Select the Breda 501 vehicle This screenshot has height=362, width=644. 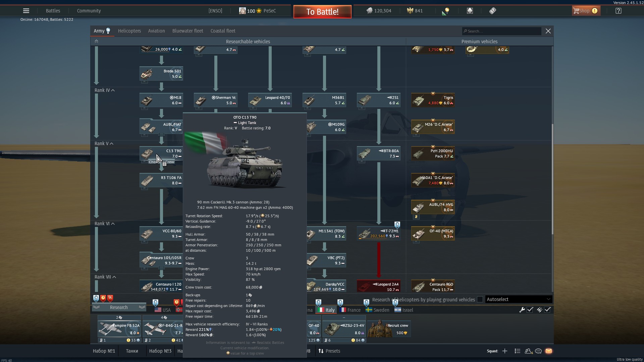click(161, 74)
